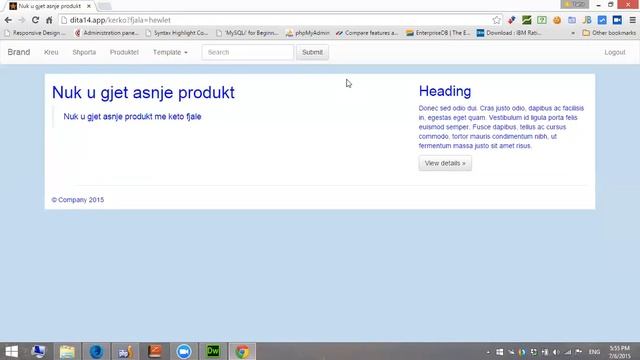Open the taskbar clock and date
This screenshot has width=640, height=360.
[620, 352]
